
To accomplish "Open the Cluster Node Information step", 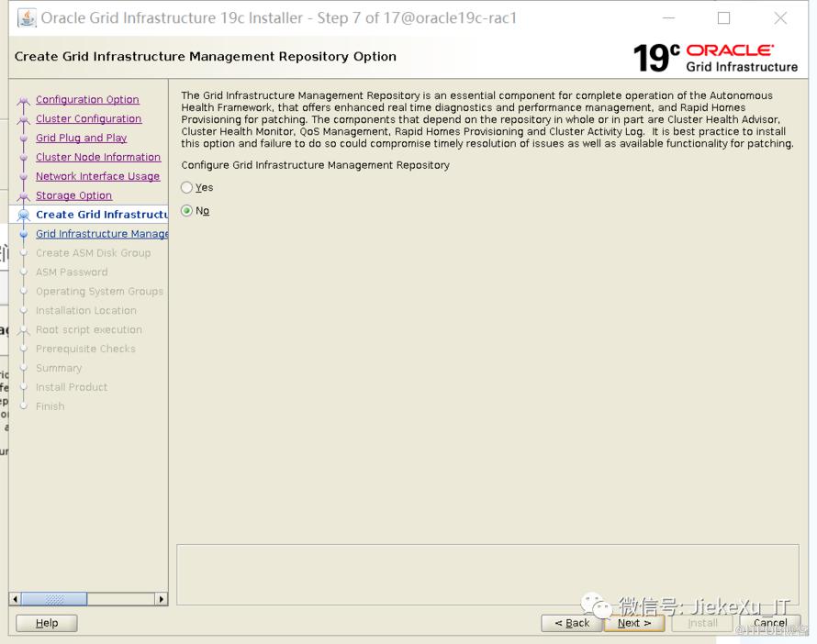I will pyautogui.click(x=98, y=157).
